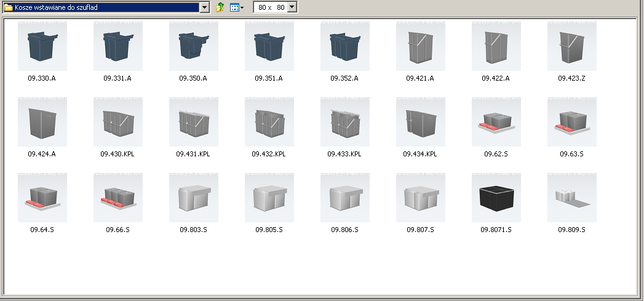Pick the 09.434.KPL bin set
Screen dimensions: 644x301
coord(420,122)
